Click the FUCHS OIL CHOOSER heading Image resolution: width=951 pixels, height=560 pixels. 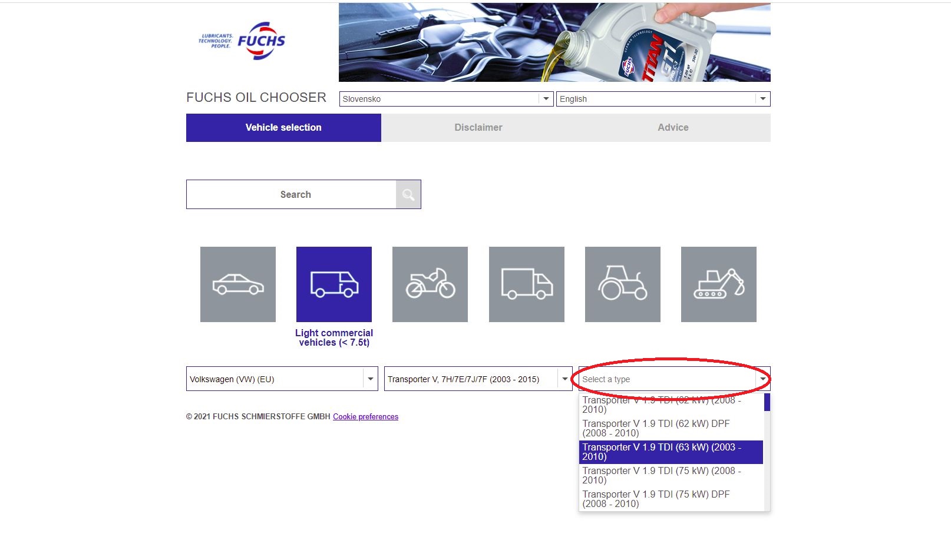[256, 97]
